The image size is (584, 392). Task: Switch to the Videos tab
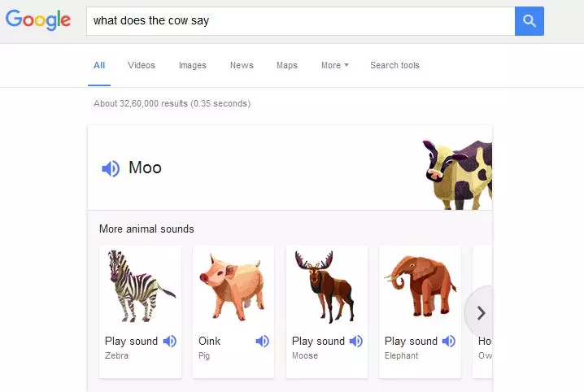(x=142, y=65)
